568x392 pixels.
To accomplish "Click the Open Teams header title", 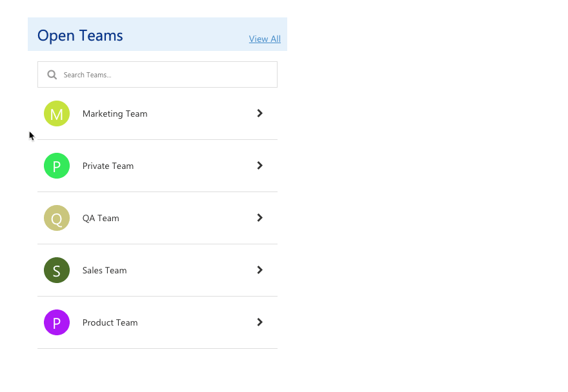I will click(80, 35).
